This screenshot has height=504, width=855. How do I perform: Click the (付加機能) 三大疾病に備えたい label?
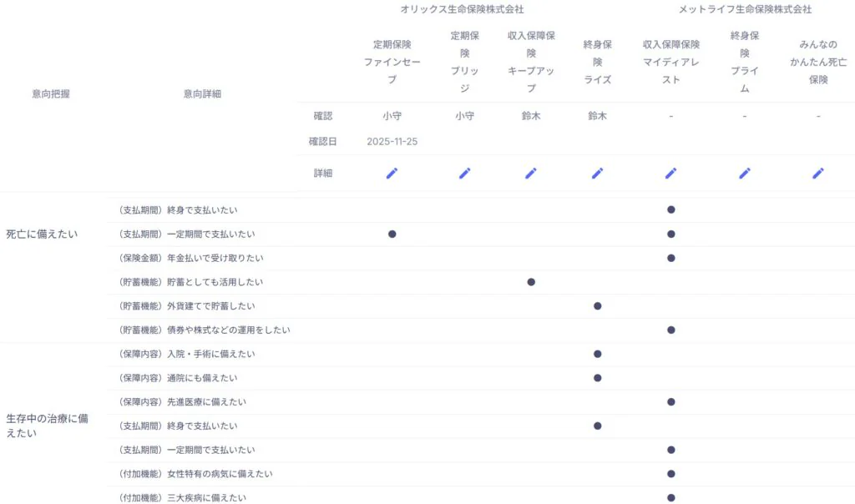pos(181,498)
